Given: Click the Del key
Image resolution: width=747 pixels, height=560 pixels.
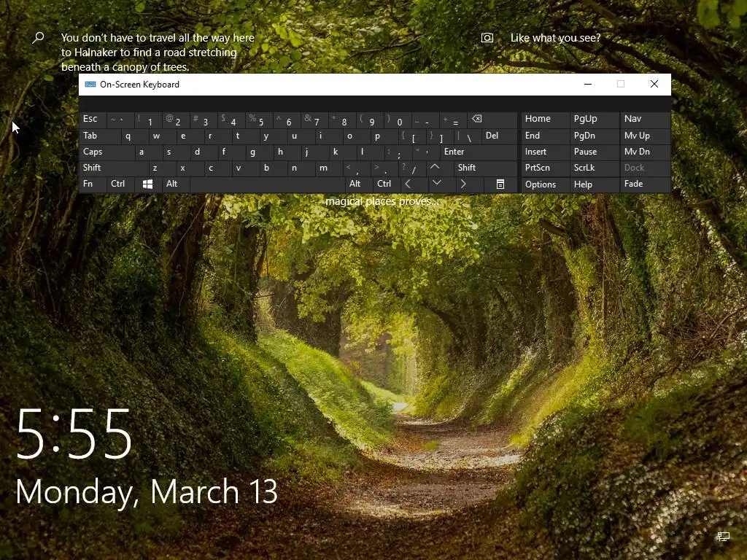Looking at the screenshot, I should pos(499,136).
